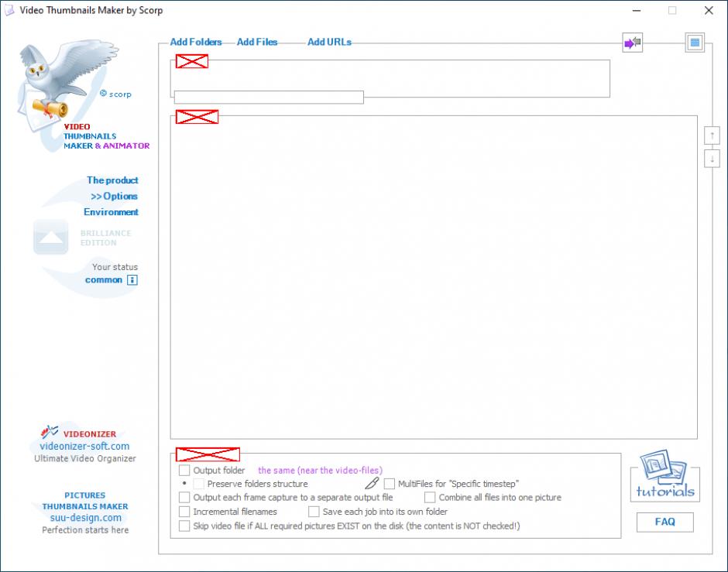The width and height of the screenshot is (728, 572).
Task: Click Add Files
Action: click(x=257, y=42)
